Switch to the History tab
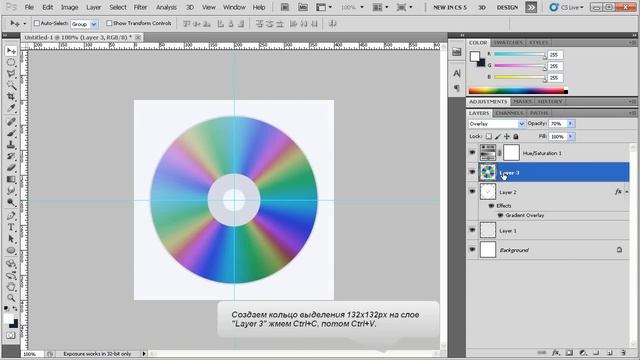Viewport: 640px width, 360px height. [550, 101]
